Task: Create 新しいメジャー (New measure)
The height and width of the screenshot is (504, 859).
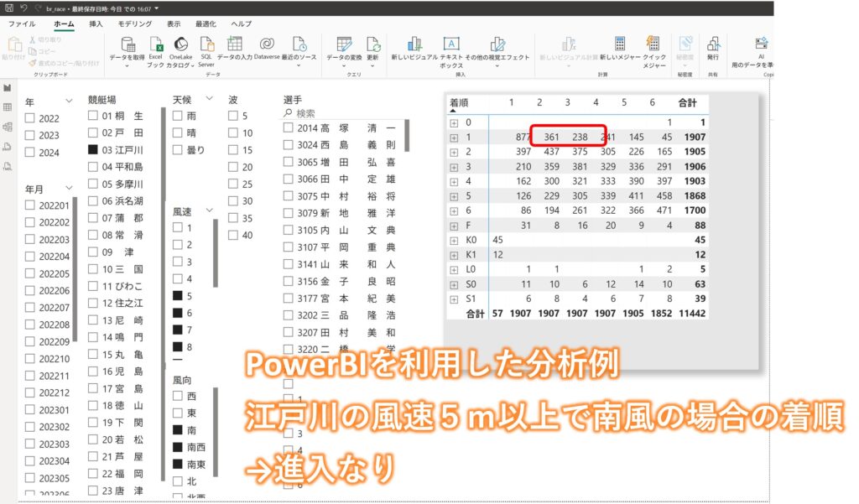Action: click(x=620, y=48)
